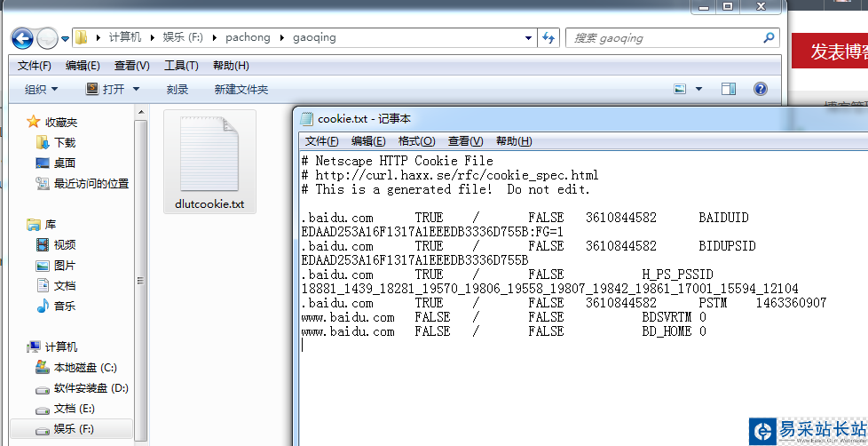Select pachong in the address breadcrumb
868x446 pixels.
[x=248, y=37]
